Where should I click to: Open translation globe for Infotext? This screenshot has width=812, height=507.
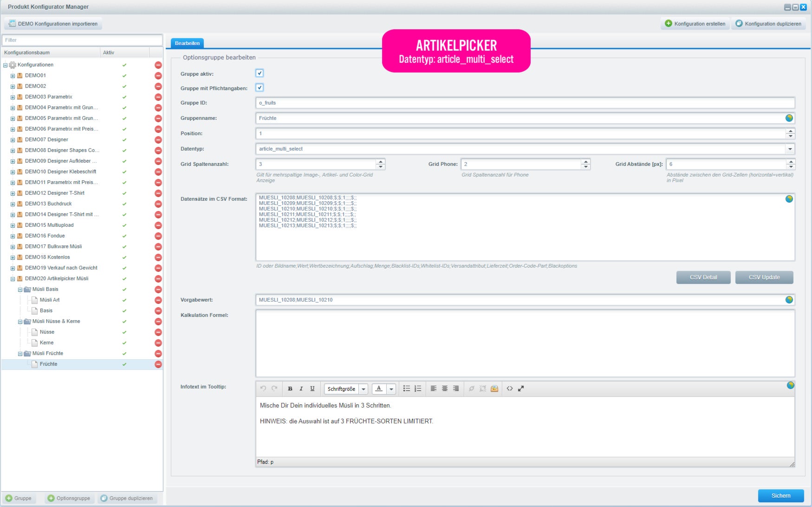790,385
